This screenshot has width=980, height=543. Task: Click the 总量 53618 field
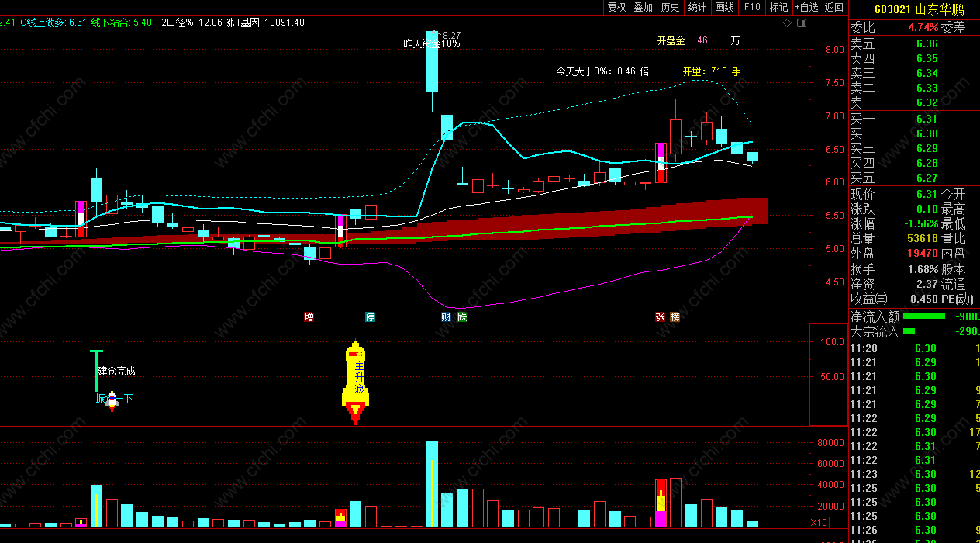point(894,238)
